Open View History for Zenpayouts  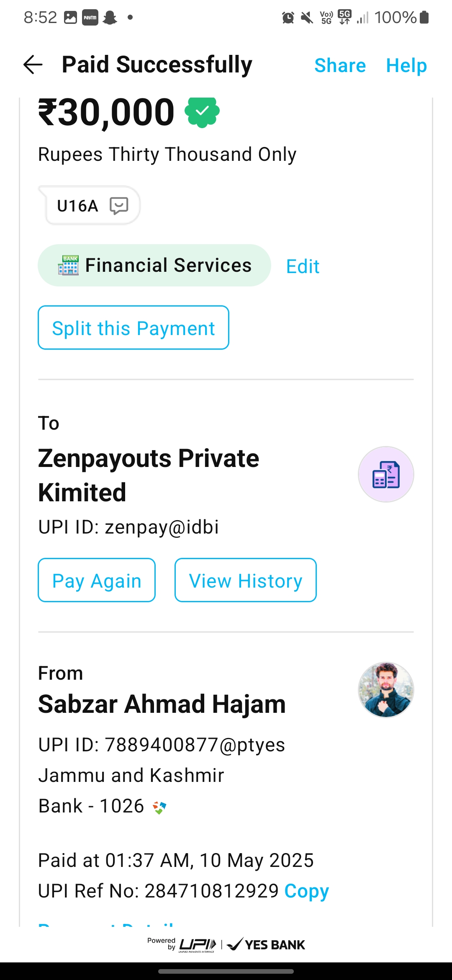[245, 580]
